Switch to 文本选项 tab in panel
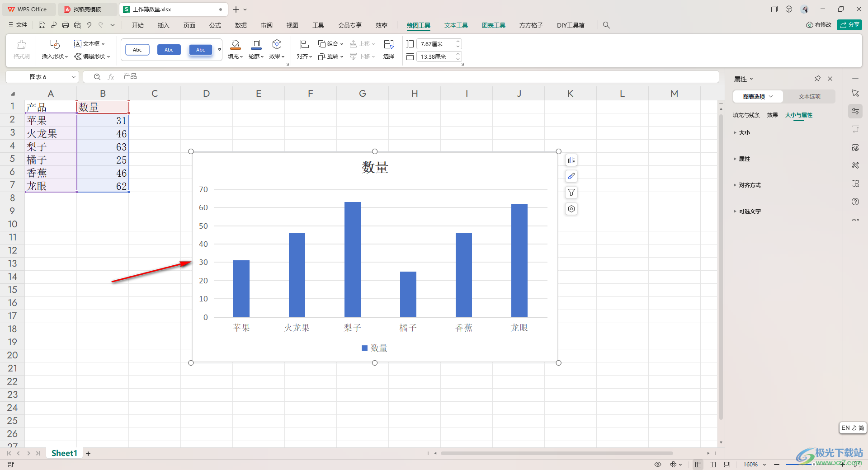 (x=809, y=97)
